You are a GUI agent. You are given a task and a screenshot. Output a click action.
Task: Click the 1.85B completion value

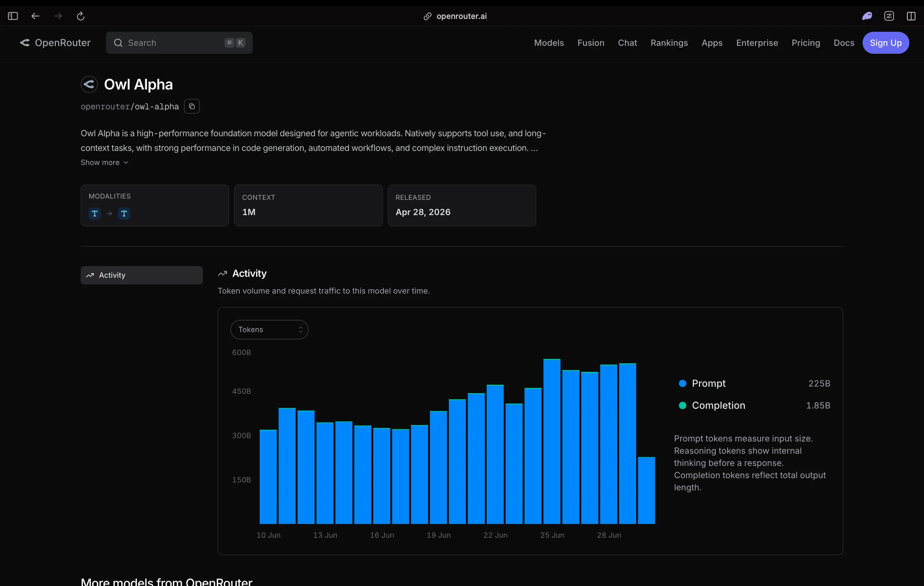click(818, 405)
